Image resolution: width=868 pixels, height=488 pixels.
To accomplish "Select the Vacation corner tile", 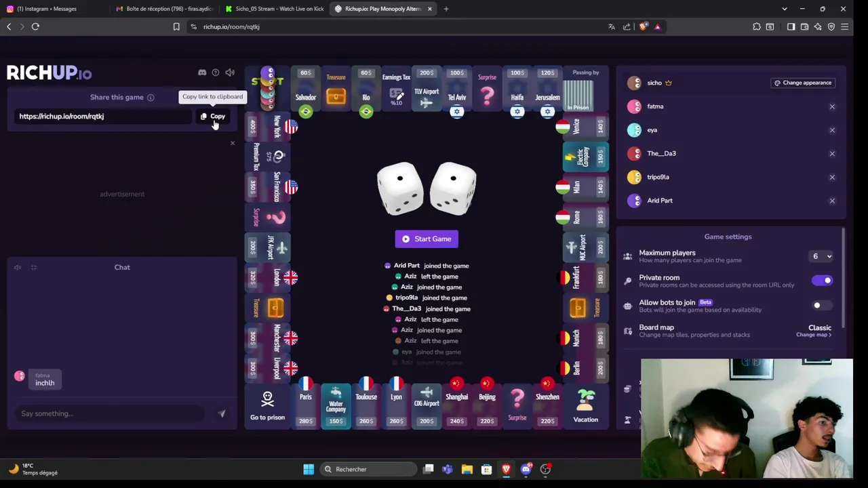I will 585,406.
